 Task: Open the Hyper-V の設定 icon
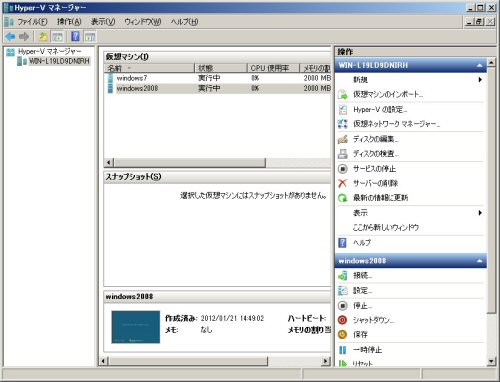click(x=343, y=109)
